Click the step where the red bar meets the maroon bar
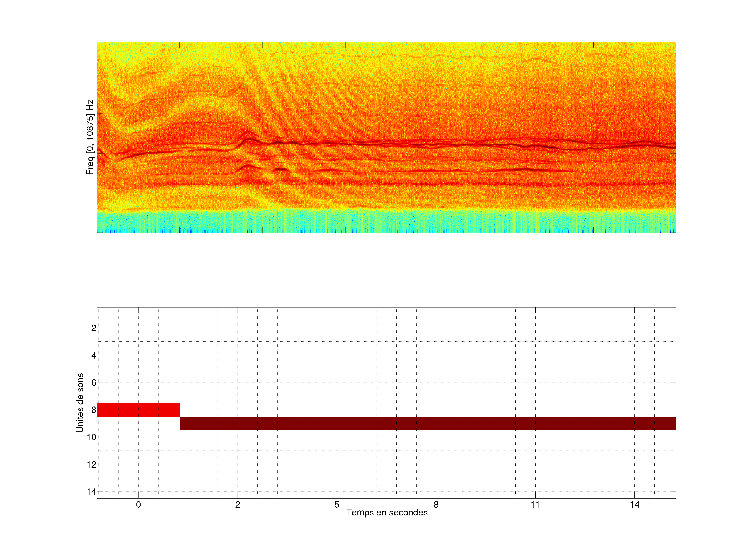The image size is (747, 560). (x=180, y=417)
